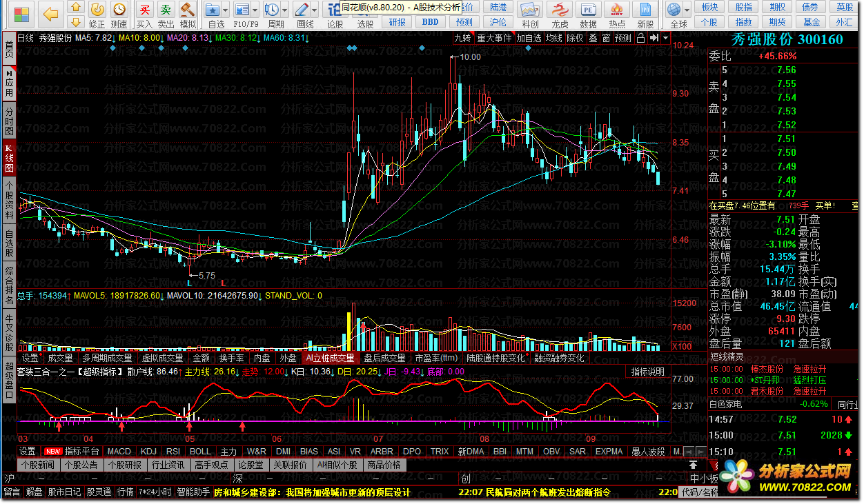864x504 pixels.
Task: Expand the 全球 dropdown arrow
Action: 687,11
